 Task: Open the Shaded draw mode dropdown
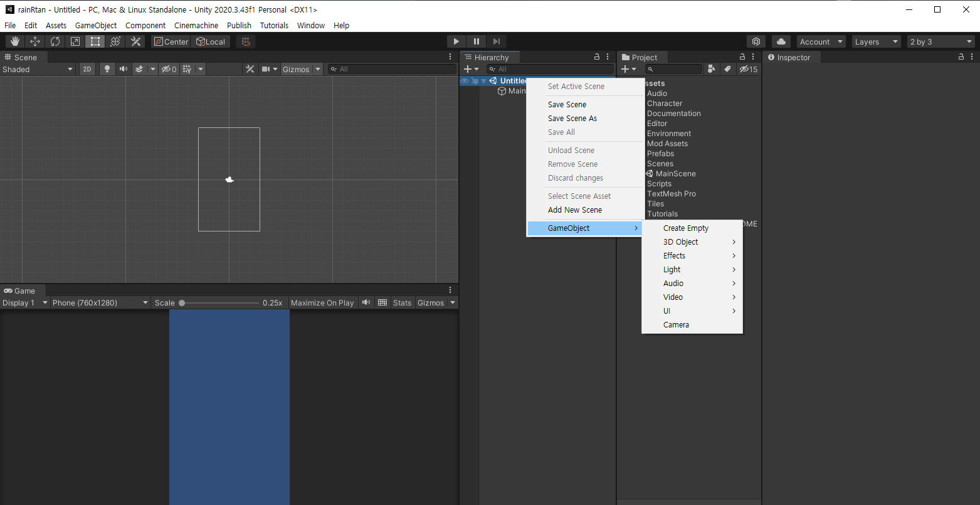(38, 69)
